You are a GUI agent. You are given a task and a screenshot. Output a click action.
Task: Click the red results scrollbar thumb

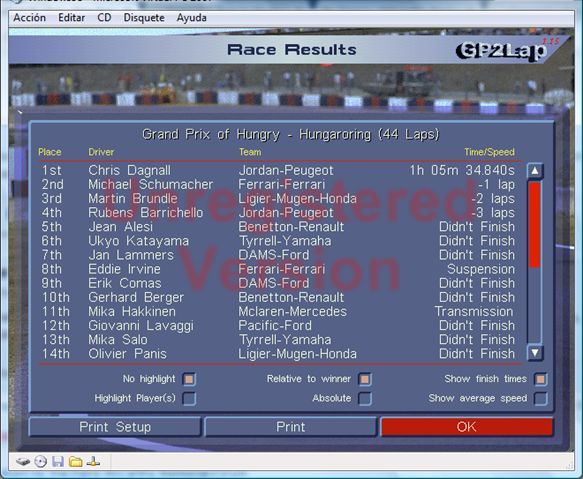(535, 225)
